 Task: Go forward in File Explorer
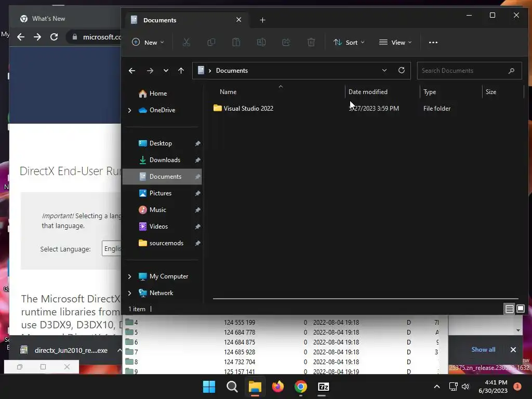point(150,71)
